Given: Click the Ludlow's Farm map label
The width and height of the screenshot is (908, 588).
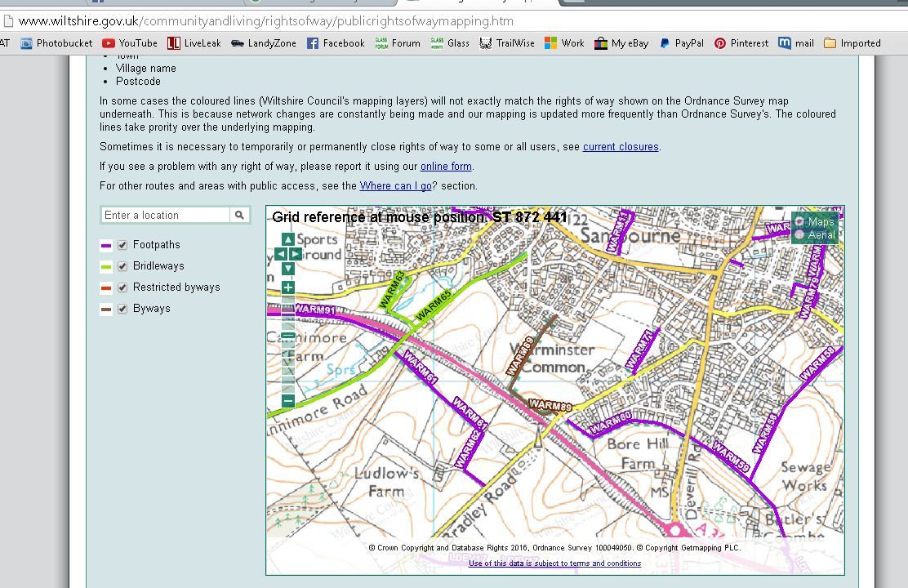Looking at the screenshot, I should click(x=386, y=482).
